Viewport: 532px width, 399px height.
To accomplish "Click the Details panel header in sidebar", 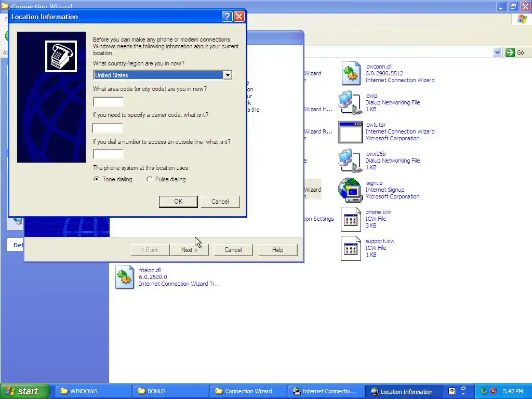I will (x=15, y=245).
